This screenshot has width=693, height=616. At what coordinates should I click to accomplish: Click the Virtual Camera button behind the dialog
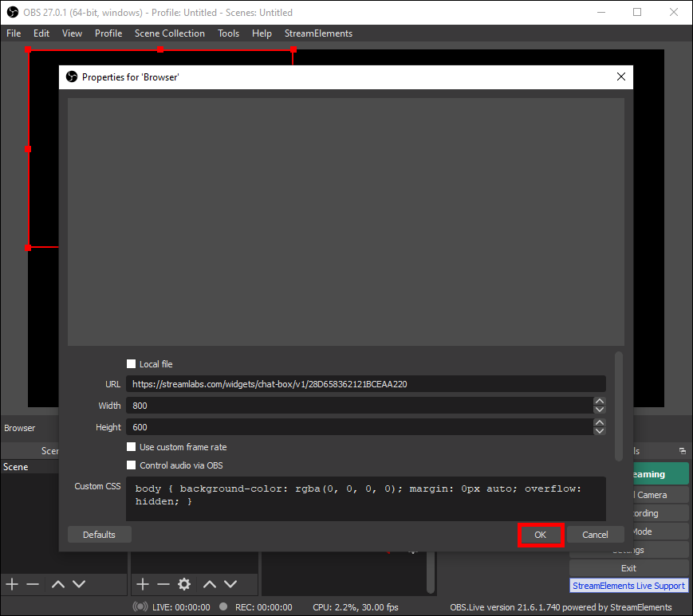(x=660, y=495)
